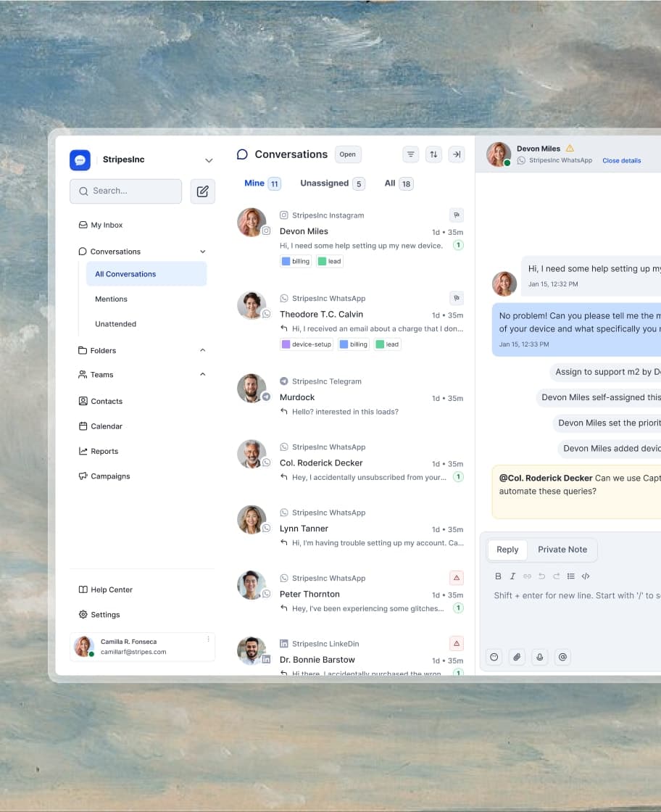The height and width of the screenshot is (812, 661).
Task: Apply italic formatting in reply editor
Action: click(x=512, y=576)
